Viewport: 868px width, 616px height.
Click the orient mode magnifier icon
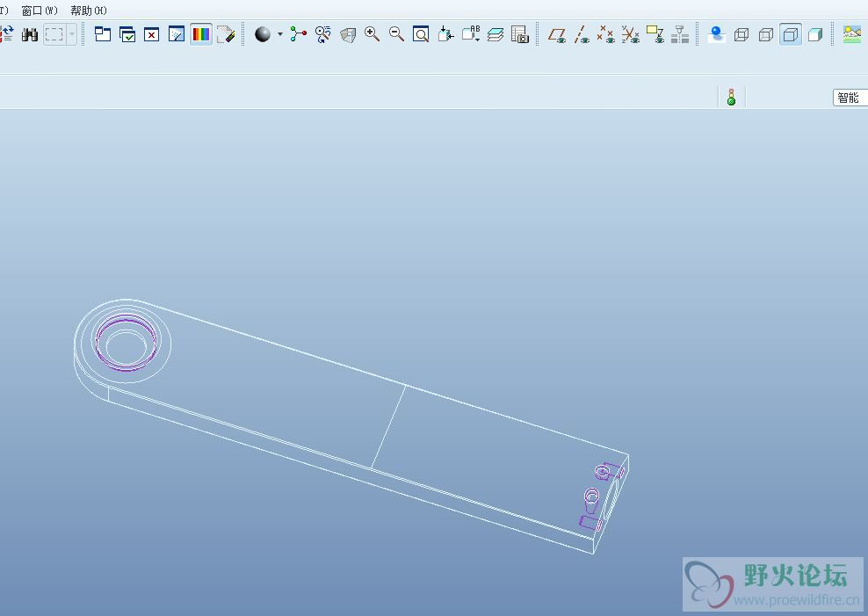point(322,35)
